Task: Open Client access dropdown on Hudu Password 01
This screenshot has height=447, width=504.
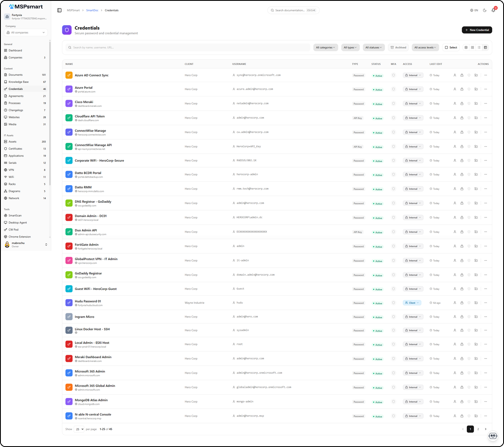Action: (x=412, y=303)
